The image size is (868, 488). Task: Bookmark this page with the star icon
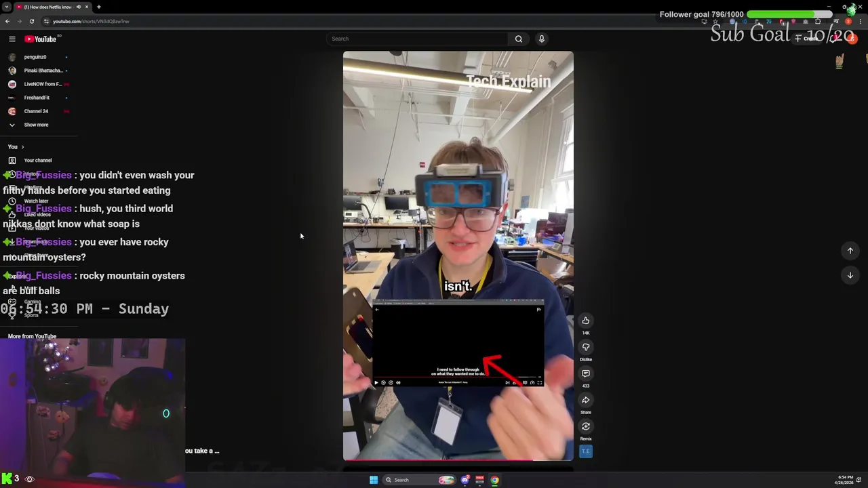click(x=715, y=21)
